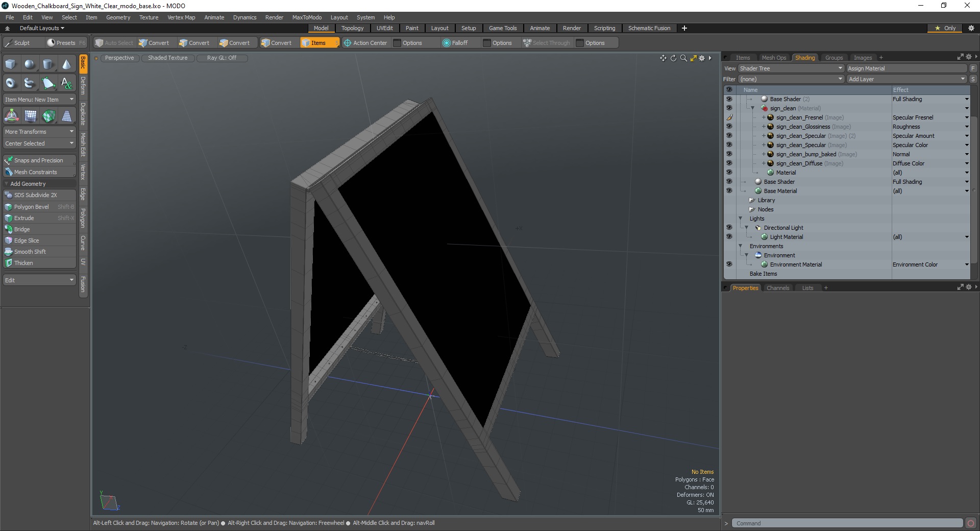980x531 pixels.
Task: Open the Render menu
Action: 274,17
